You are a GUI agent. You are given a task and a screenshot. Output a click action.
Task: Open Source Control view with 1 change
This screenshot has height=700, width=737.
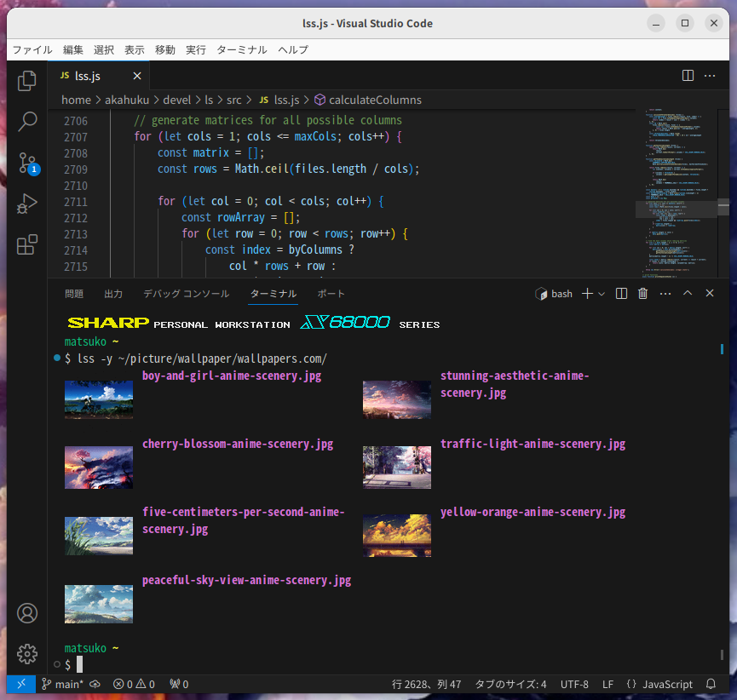(x=28, y=163)
